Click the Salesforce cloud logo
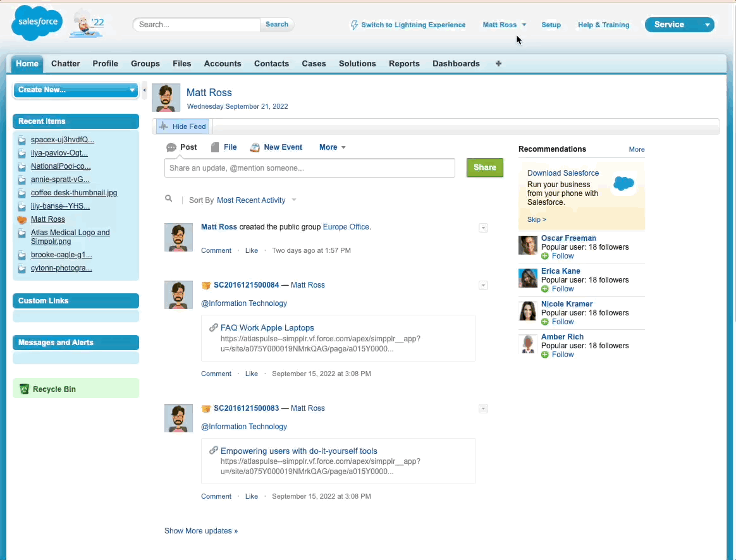The height and width of the screenshot is (560, 736). [37, 23]
